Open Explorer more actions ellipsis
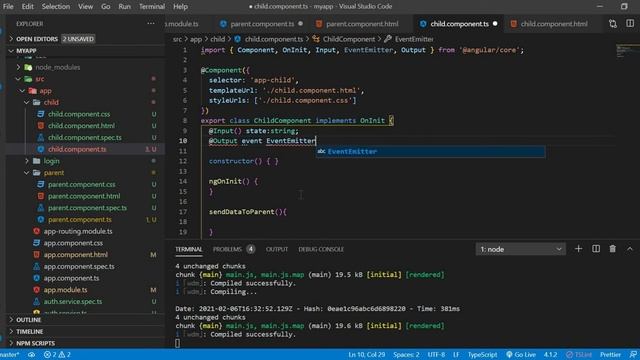This screenshot has height=360, width=640. point(151,24)
